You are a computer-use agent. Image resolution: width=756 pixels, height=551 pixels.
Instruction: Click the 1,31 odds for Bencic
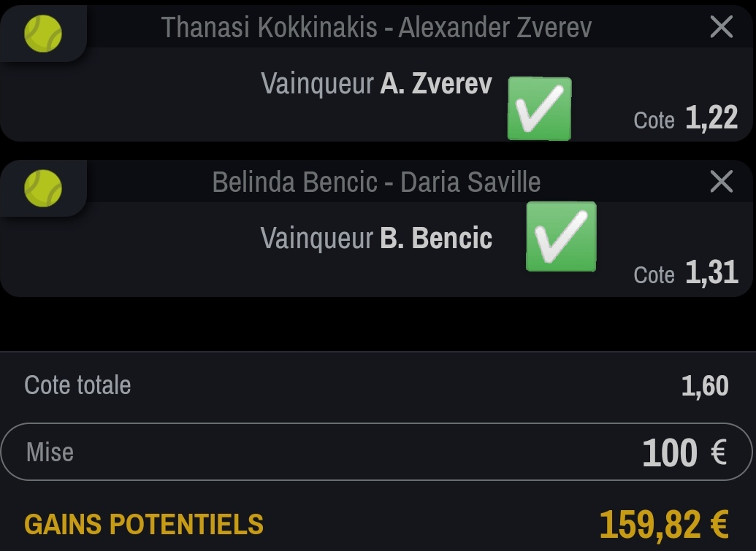(x=711, y=272)
